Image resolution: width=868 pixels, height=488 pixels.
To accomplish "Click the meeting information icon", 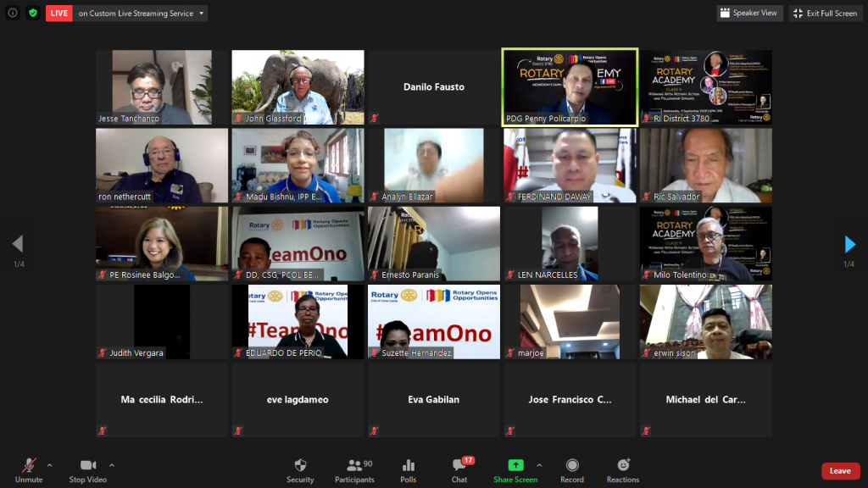I will tap(13, 13).
